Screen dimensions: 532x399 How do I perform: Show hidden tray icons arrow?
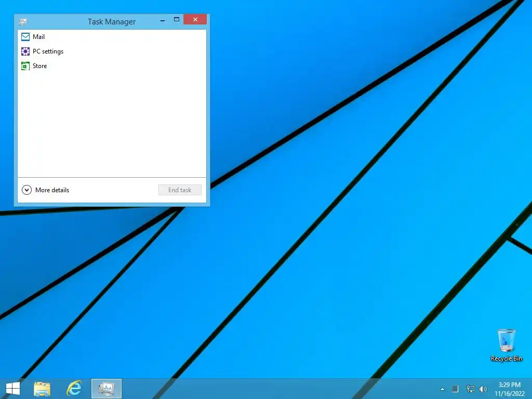[x=442, y=389]
